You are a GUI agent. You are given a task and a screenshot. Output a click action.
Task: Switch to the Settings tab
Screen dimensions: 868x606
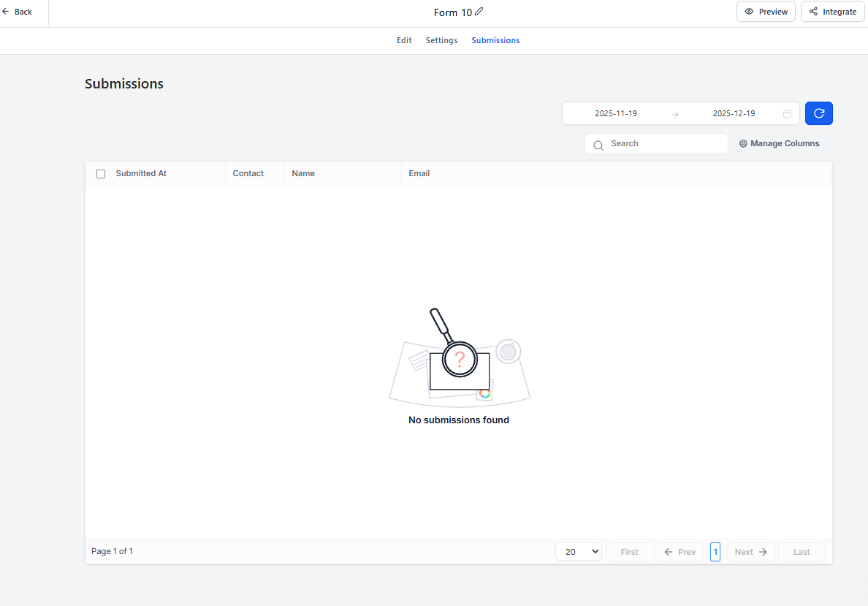tap(441, 41)
